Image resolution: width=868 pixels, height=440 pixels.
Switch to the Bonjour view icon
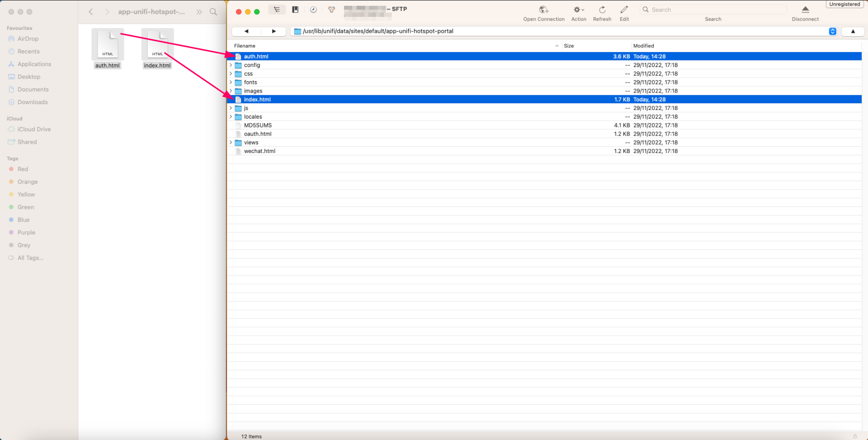[x=331, y=10]
